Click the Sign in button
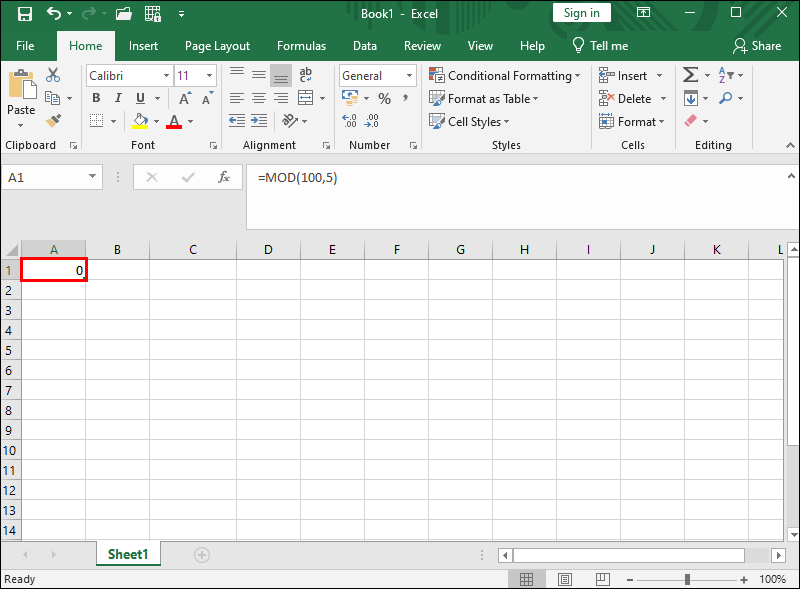The height and width of the screenshot is (589, 800). [582, 13]
